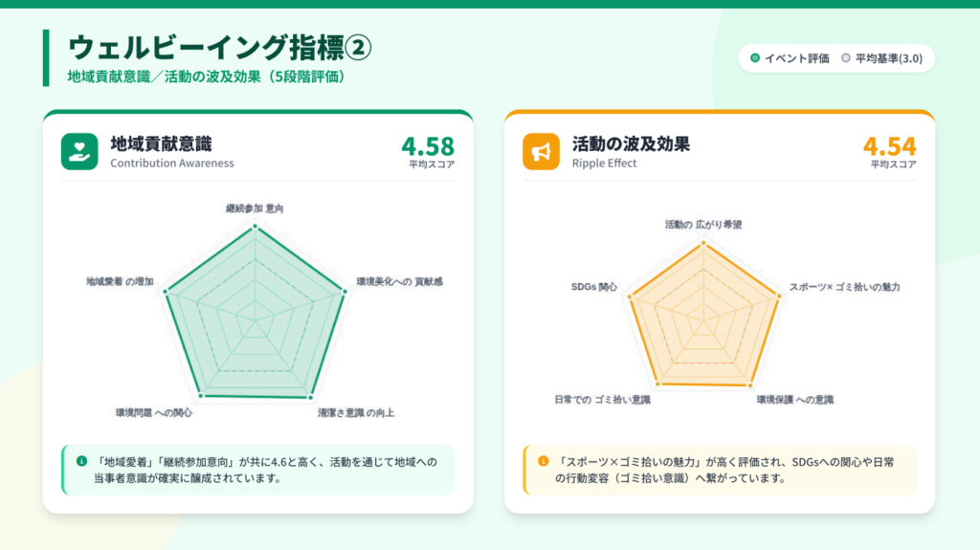The height and width of the screenshot is (550, 980).
Task: Select the 環境美化への貢献感 axis label
Action: pos(399,281)
